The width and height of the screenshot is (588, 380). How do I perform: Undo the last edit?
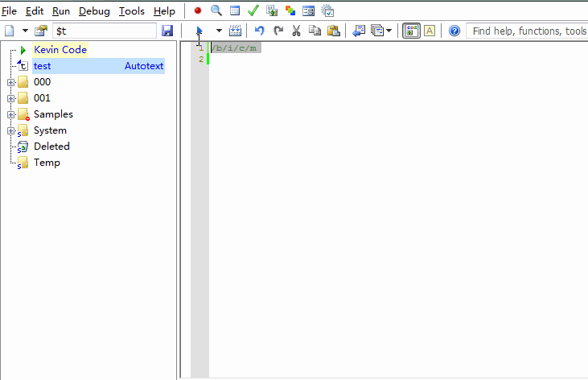click(x=259, y=31)
